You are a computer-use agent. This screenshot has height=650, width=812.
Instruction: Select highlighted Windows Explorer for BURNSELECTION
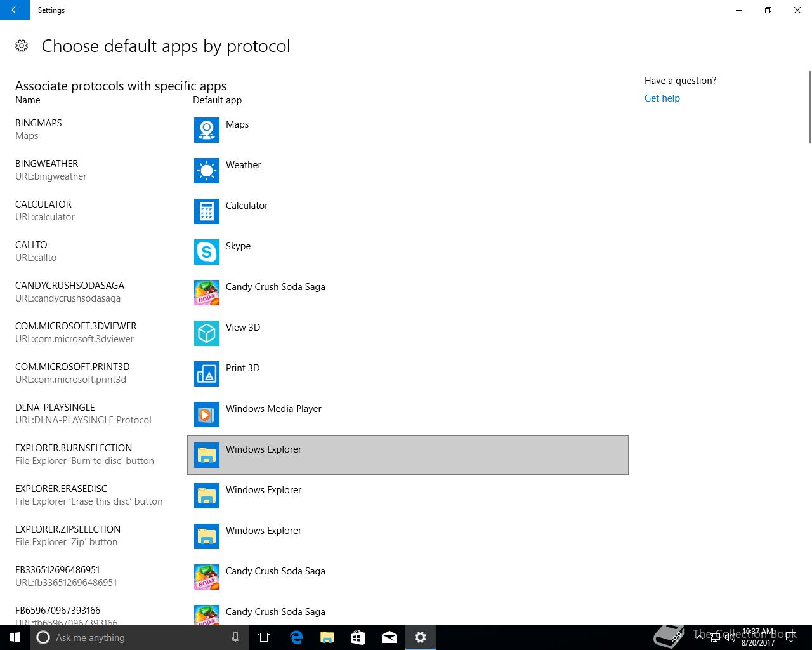408,455
